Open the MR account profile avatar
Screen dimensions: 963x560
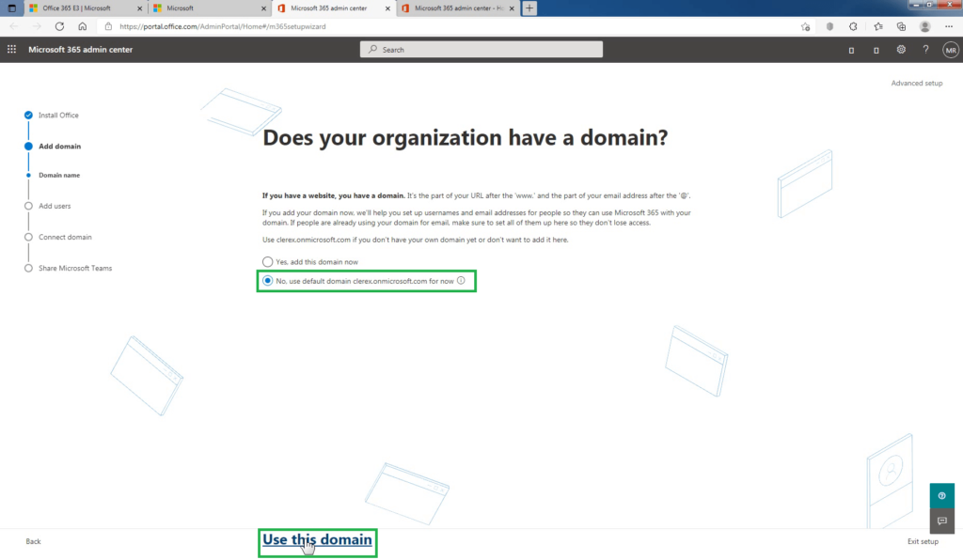[x=951, y=51]
